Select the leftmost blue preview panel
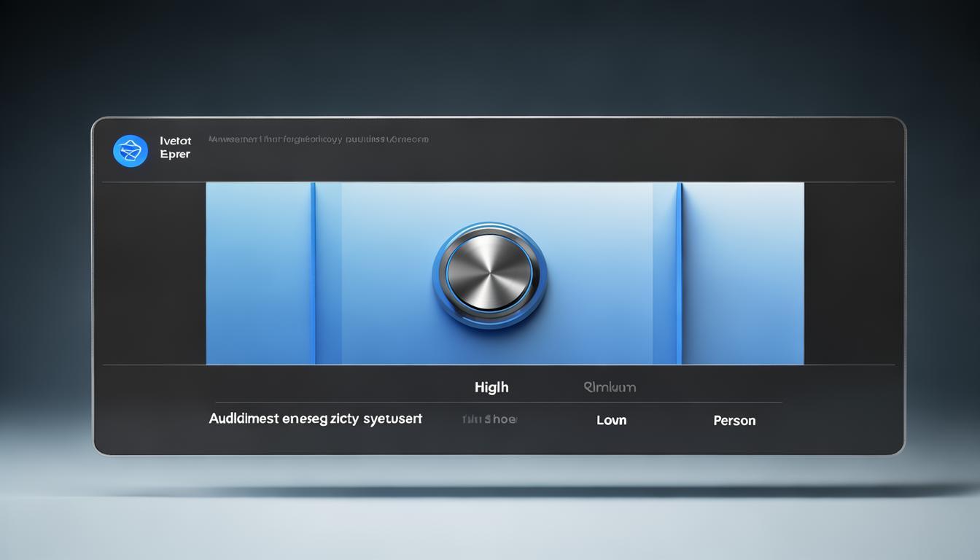Viewport: 980px width, 560px height. pyautogui.click(x=258, y=273)
